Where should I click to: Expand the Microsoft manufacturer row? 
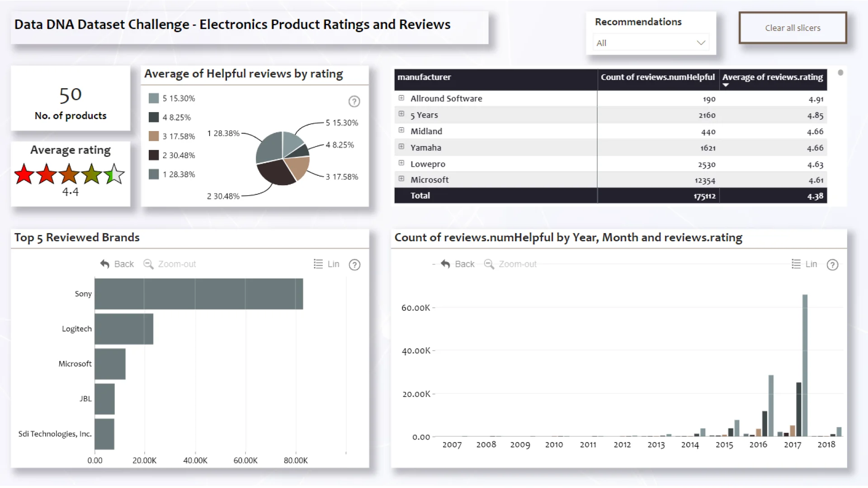401,179
